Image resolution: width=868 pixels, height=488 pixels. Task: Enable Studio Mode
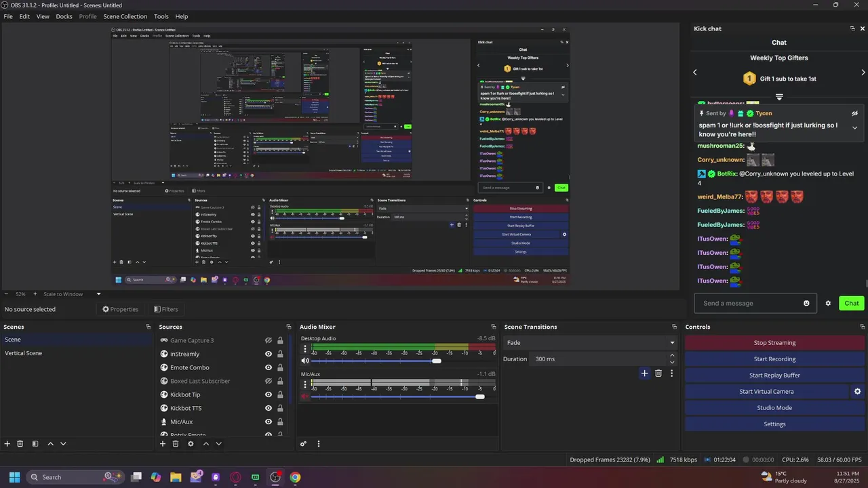(x=774, y=408)
